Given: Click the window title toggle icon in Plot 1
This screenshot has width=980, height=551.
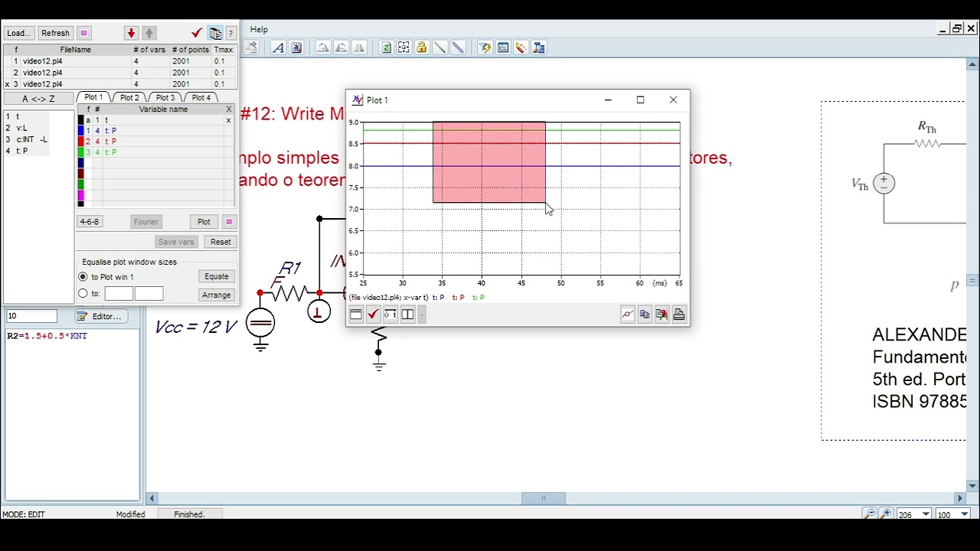Looking at the screenshot, I should pyautogui.click(x=356, y=315).
